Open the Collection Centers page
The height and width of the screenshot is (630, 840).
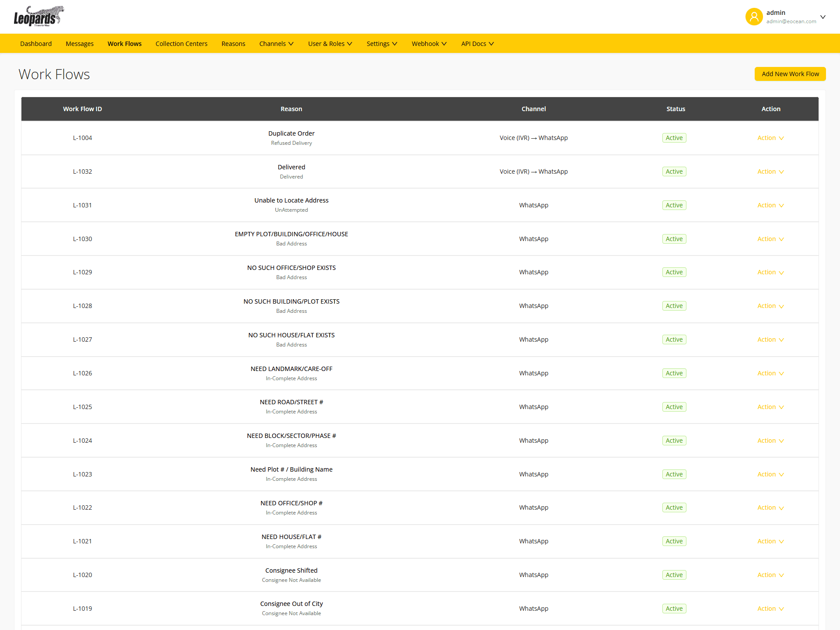click(181, 43)
